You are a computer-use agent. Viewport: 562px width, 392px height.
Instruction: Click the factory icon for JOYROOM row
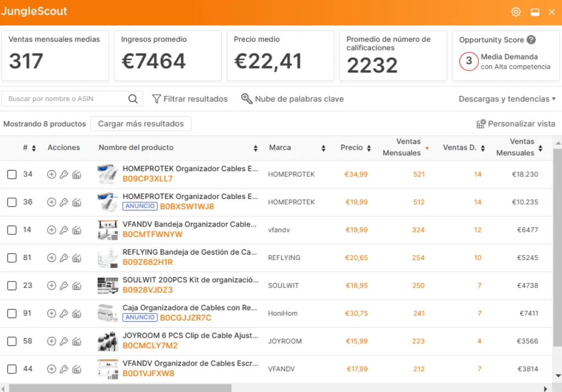[77, 341]
